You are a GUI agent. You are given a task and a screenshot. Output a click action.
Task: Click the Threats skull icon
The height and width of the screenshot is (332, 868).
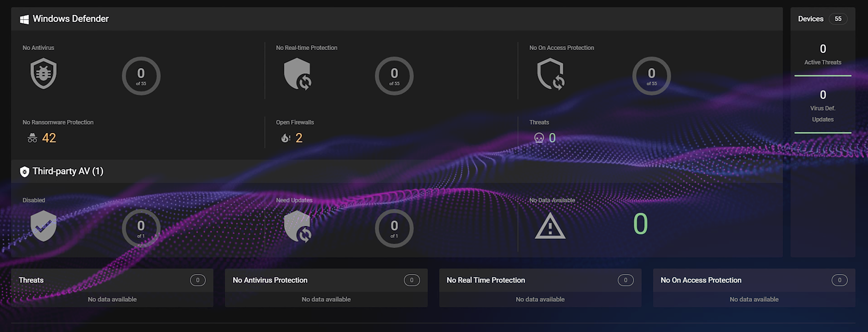click(539, 138)
